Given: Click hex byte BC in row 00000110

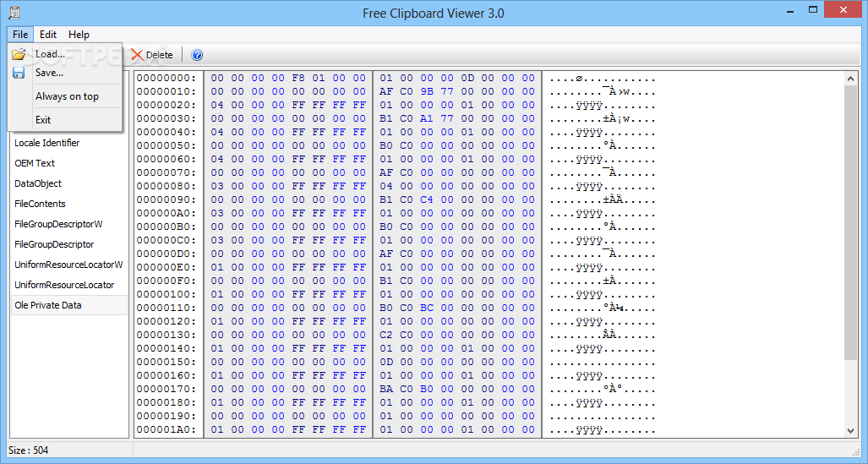Looking at the screenshot, I should pos(427,308).
